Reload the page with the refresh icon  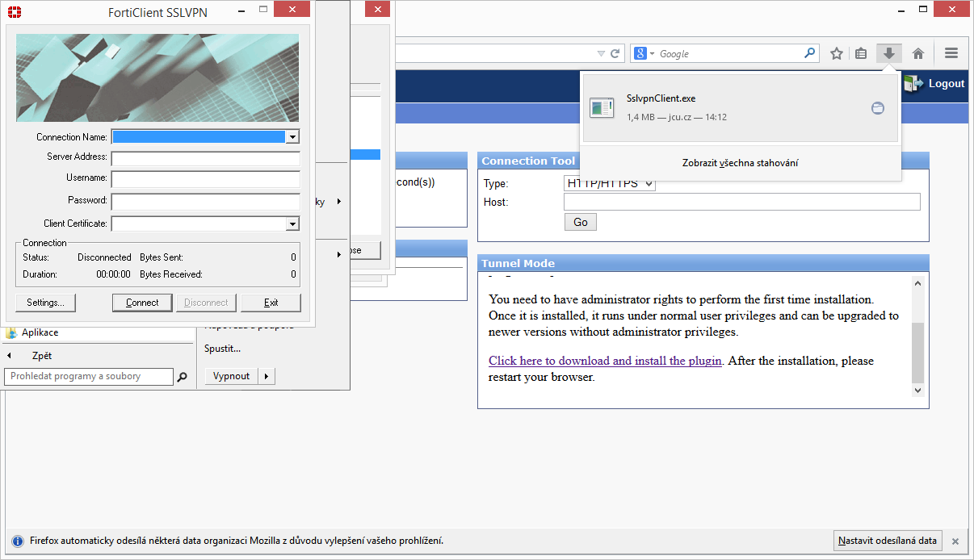(x=615, y=53)
